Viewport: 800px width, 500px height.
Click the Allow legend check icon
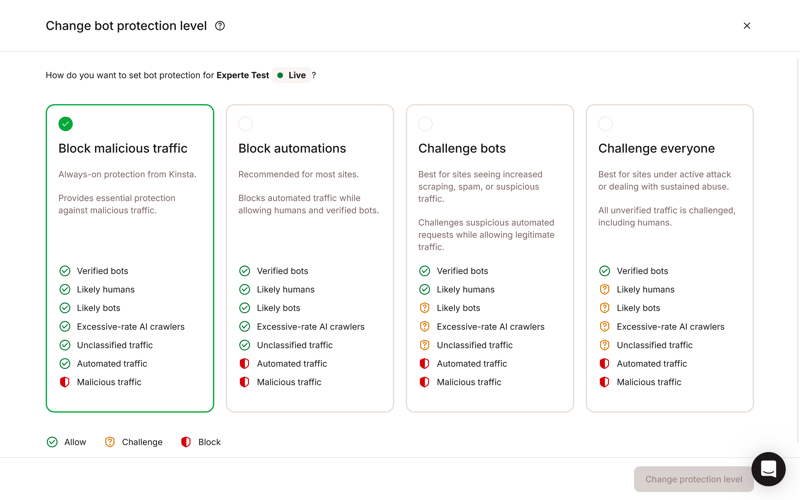pyautogui.click(x=52, y=442)
